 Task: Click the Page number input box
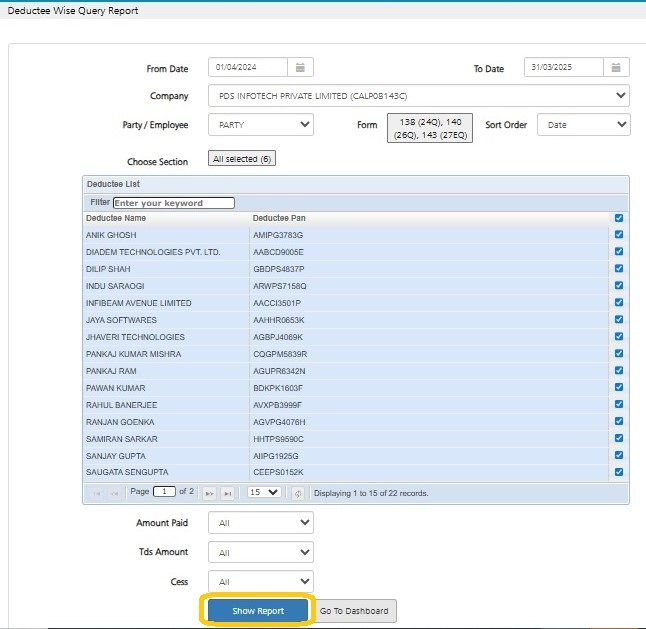coord(164,492)
